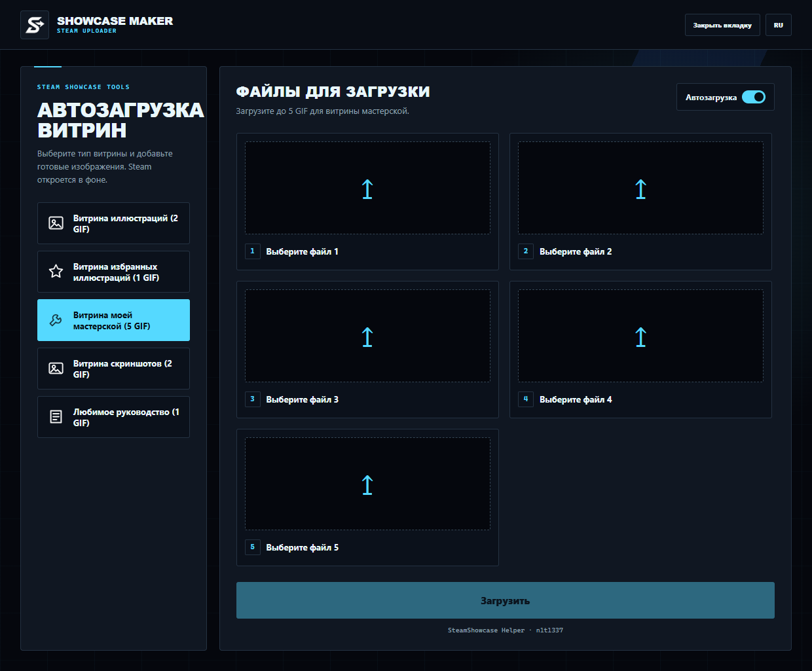
Task: Click upload arrow in file slot 4
Action: (640, 337)
